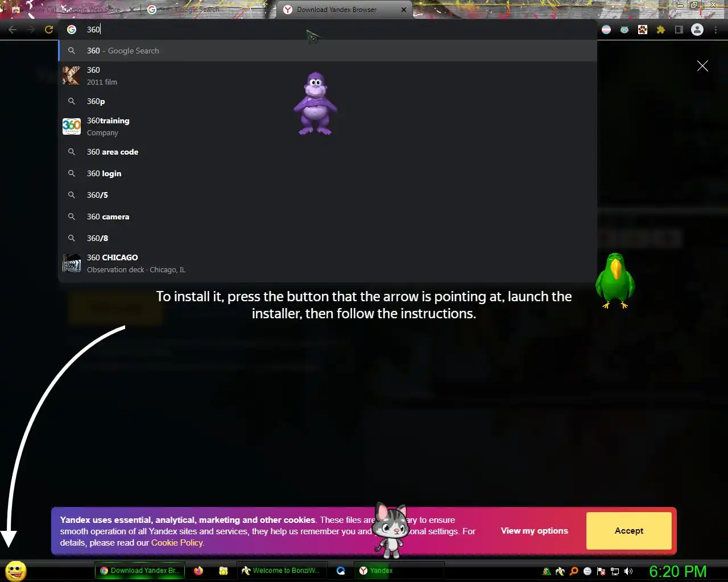This screenshot has height=582, width=728.
Task: Open the network connection tray icon
Action: tap(615, 571)
